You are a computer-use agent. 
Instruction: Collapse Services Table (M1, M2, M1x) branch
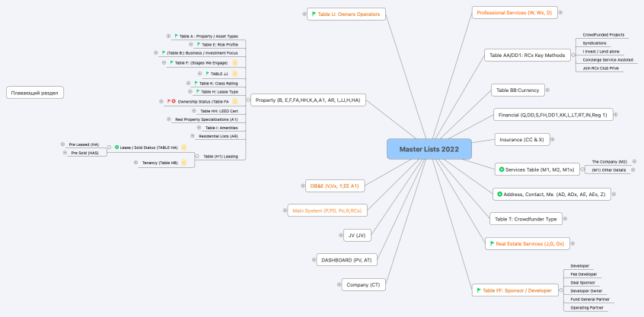(x=582, y=169)
